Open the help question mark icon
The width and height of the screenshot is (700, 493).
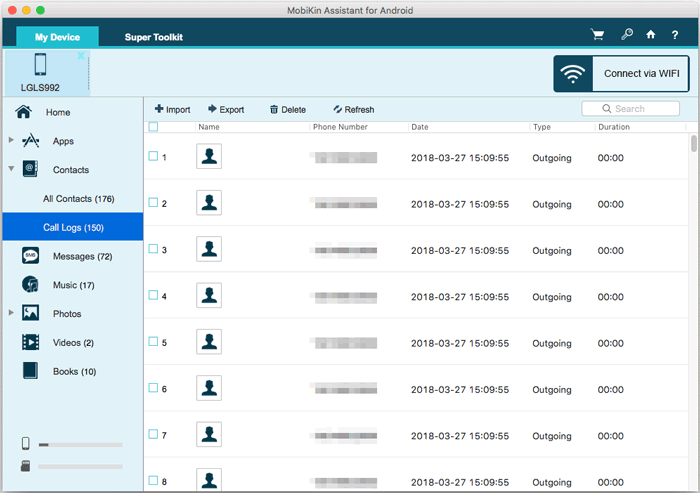pyautogui.click(x=675, y=35)
